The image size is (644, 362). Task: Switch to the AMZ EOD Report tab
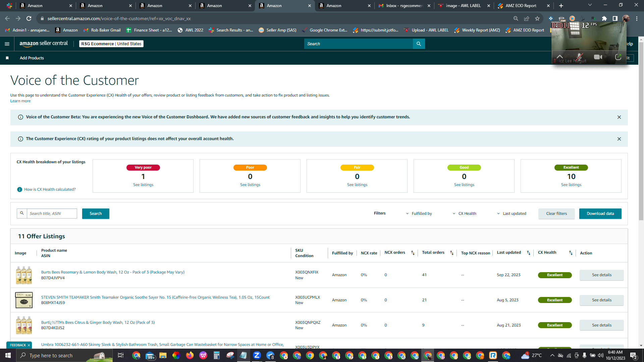click(x=521, y=6)
